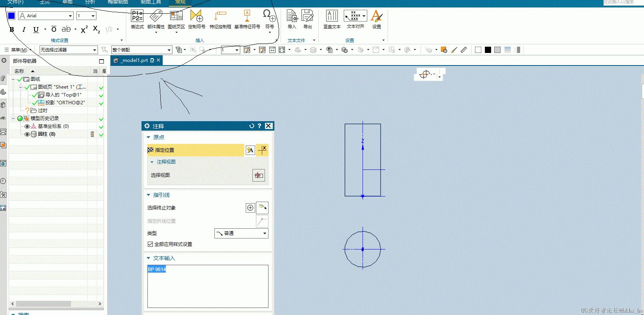Apply overline formatting
Image resolution: width=644 pixels, height=315 pixels.
coord(54,29)
